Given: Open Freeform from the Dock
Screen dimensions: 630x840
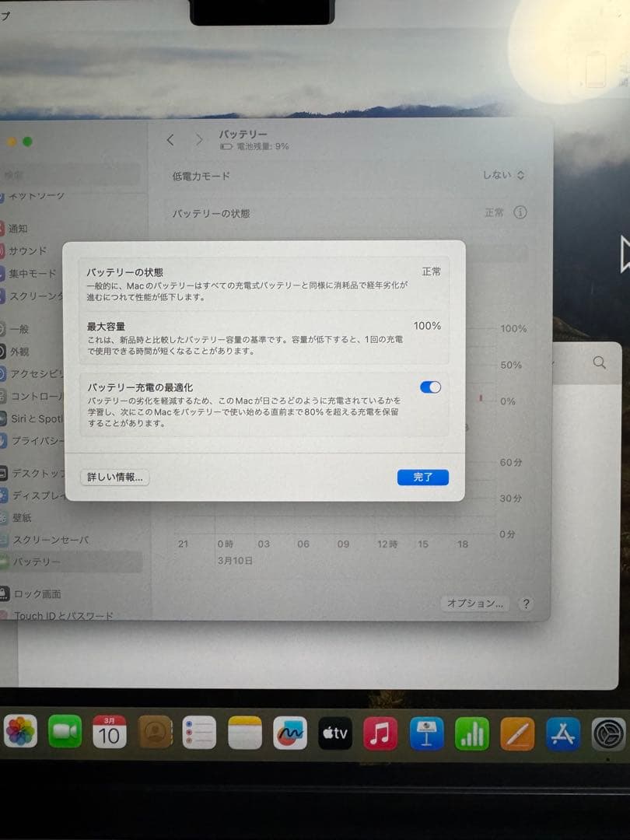Looking at the screenshot, I should [x=288, y=732].
